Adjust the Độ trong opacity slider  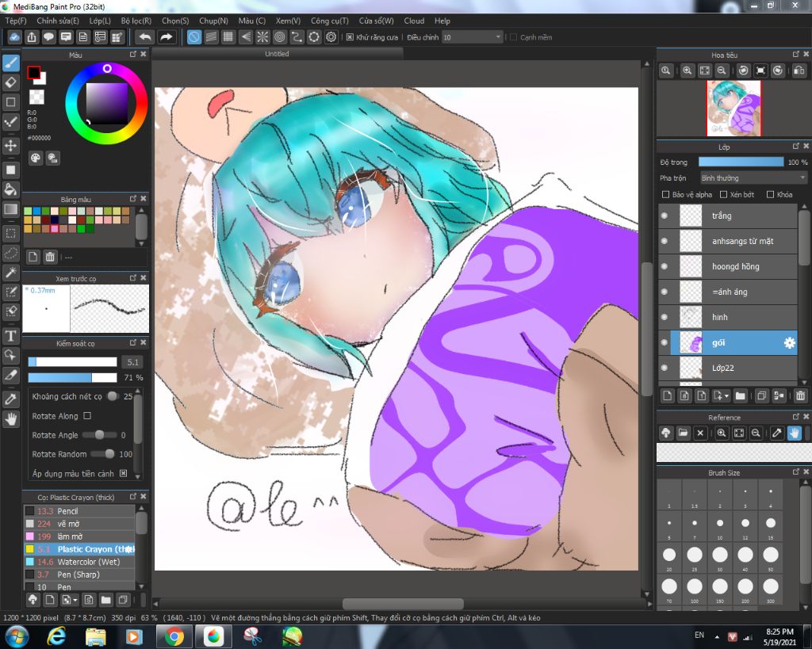pyautogui.click(x=741, y=162)
